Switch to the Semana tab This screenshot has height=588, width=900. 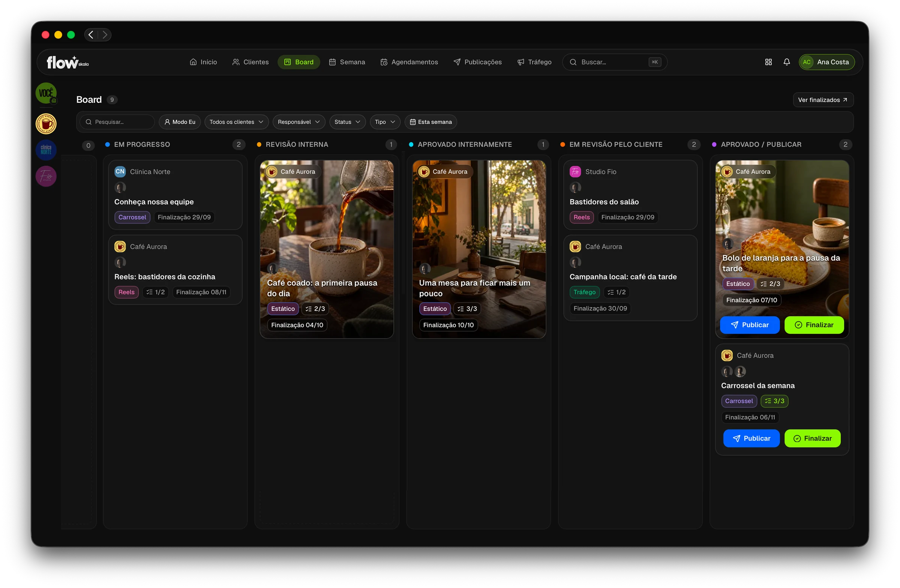347,62
